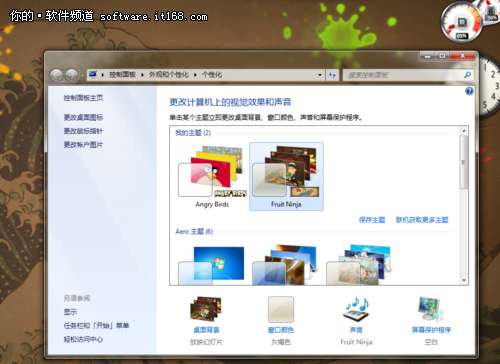Open desktop background settings icon
500x364 pixels.
pos(206,309)
